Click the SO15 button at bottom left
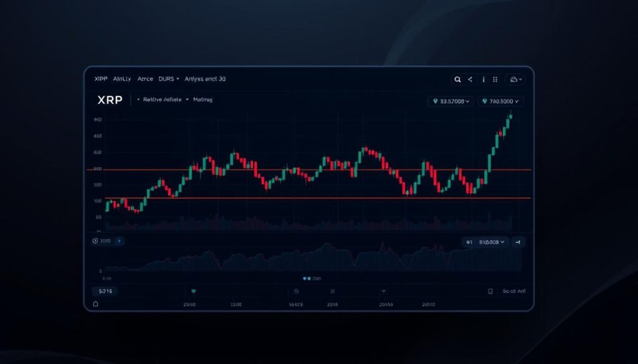Image resolution: width=638 pixels, height=364 pixels. tap(104, 291)
